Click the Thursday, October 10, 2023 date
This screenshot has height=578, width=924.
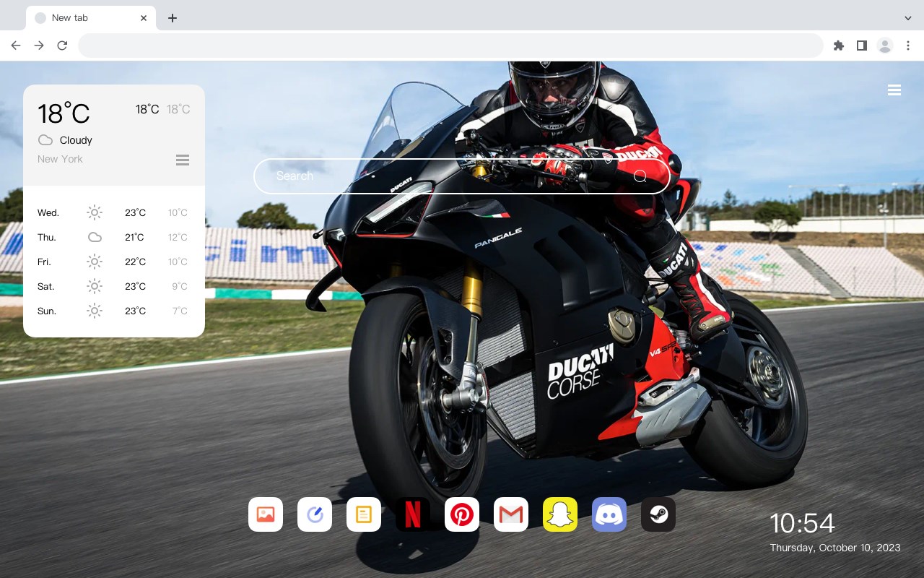tap(835, 548)
